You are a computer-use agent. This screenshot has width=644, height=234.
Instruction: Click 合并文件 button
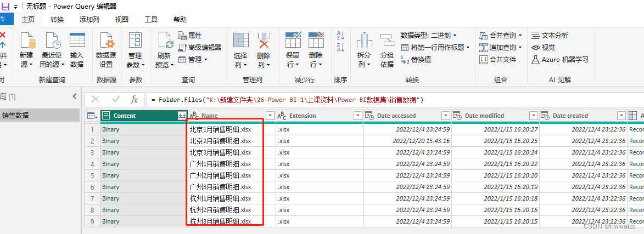click(498, 59)
